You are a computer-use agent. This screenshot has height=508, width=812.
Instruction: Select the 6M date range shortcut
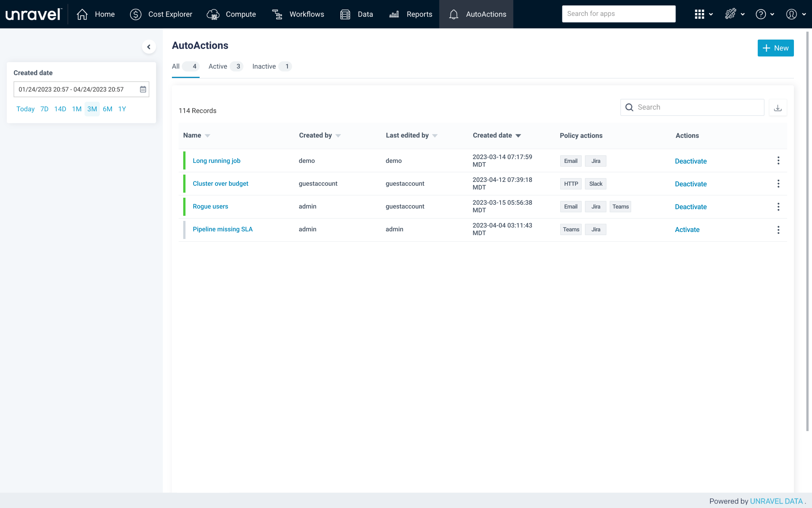107,109
